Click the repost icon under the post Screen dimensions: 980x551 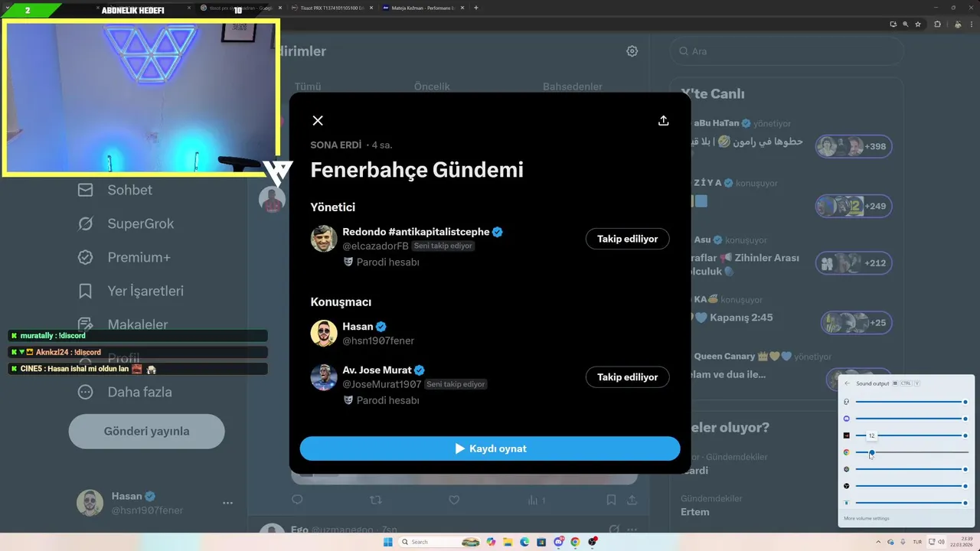pyautogui.click(x=375, y=500)
